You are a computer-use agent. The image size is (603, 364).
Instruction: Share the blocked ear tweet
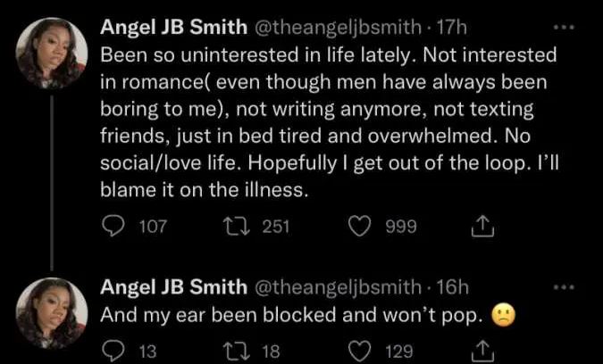(484, 352)
